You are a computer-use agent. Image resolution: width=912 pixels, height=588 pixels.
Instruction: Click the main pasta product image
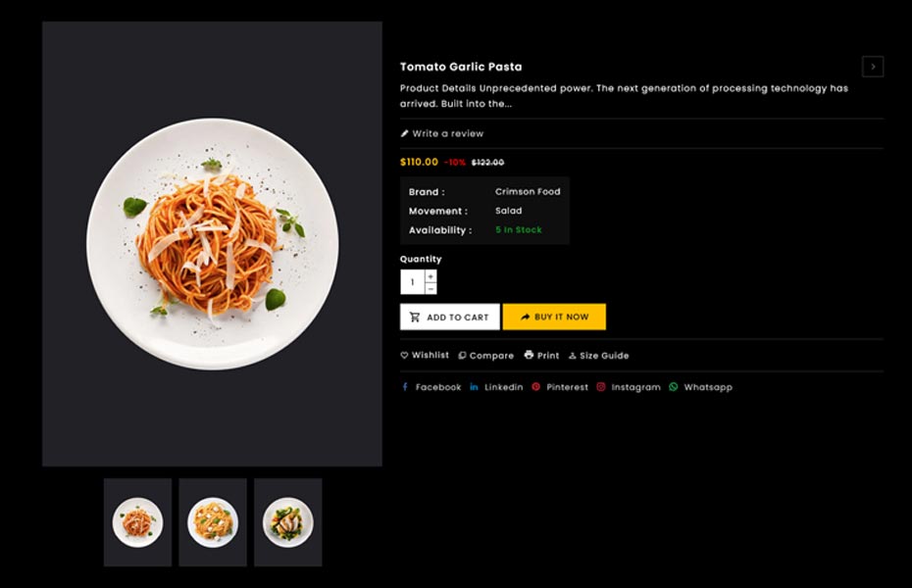tap(212, 244)
